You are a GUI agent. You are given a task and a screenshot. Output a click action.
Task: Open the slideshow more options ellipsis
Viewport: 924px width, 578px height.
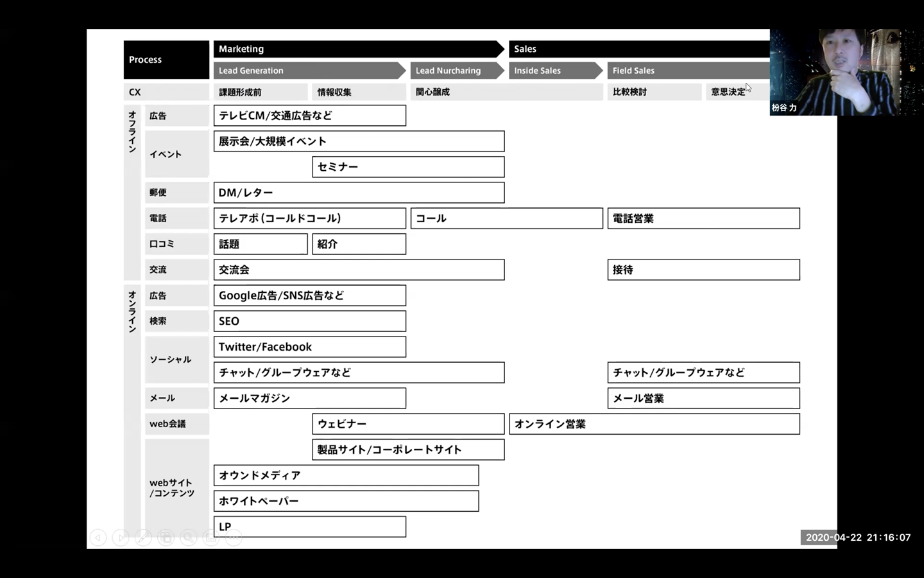click(234, 538)
